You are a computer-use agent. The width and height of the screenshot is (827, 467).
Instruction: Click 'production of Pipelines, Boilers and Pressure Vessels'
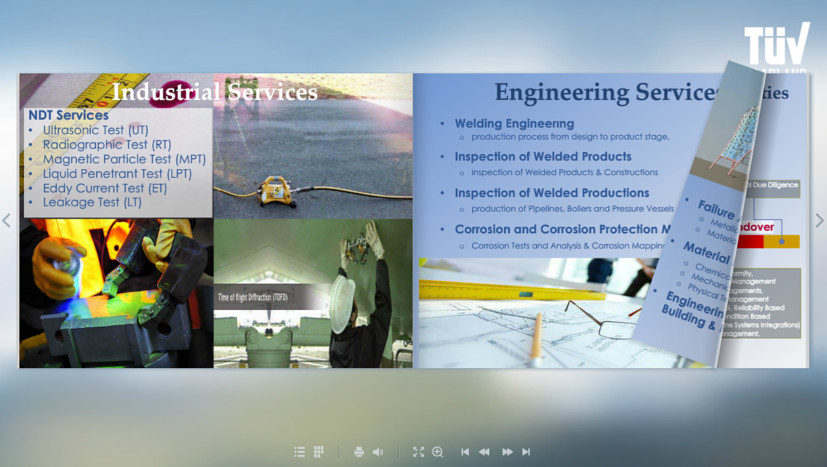click(x=572, y=209)
